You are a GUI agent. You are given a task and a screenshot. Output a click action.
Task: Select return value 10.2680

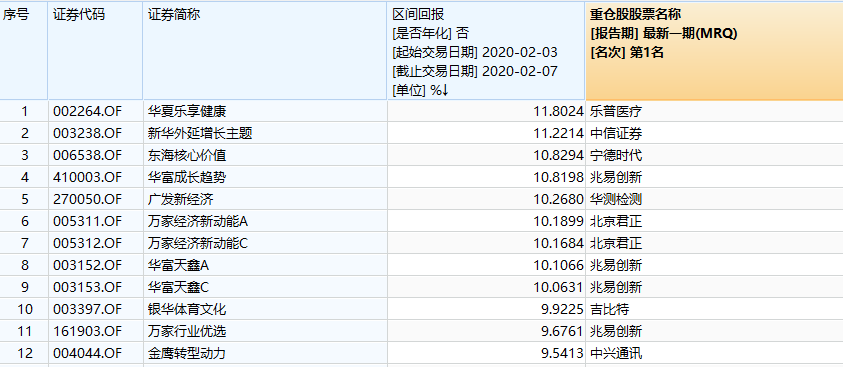559,199
